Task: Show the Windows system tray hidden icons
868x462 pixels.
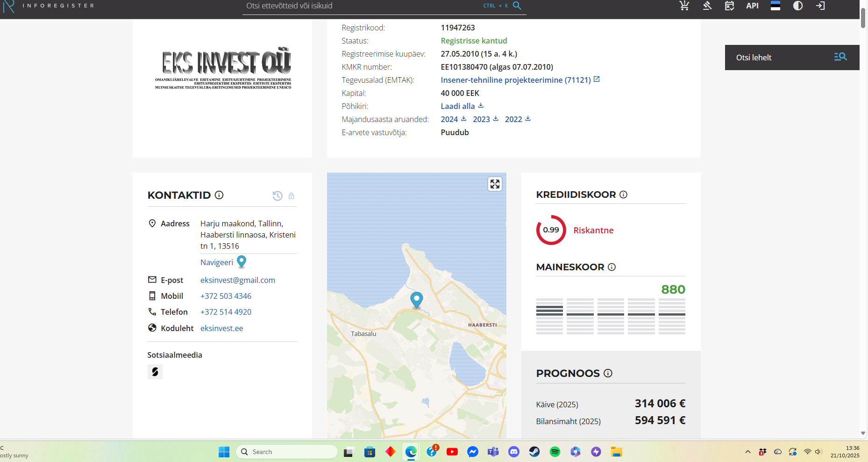Action: 748,452
